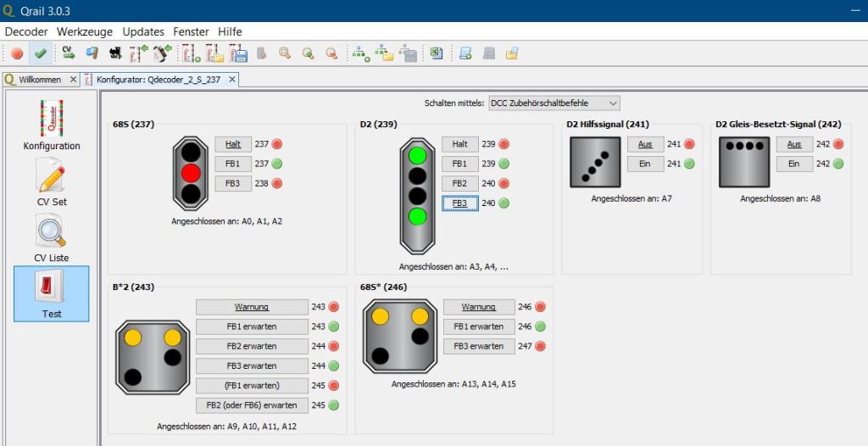Click the D2 Hilfssignal diagonal dots image
The image size is (868, 446).
pos(596,162)
